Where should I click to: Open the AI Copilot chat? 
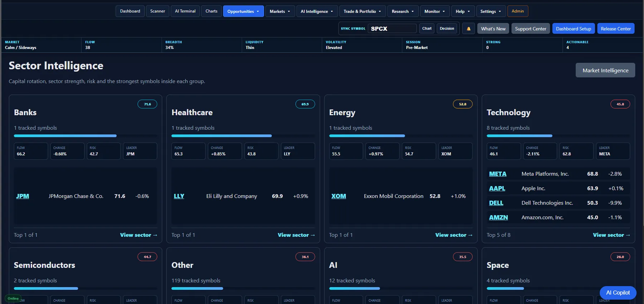point(618,293)
